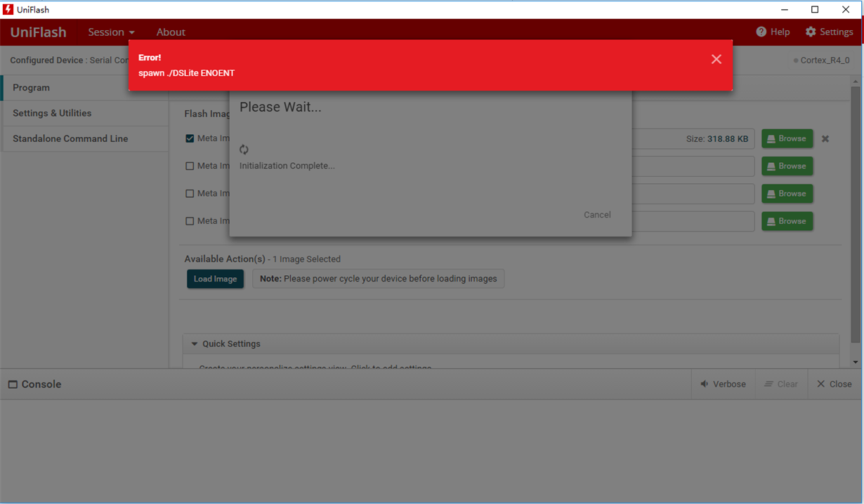Click Browse on the fourth image row
Screen dimensions: 864x504
click(x=787, y=221)
